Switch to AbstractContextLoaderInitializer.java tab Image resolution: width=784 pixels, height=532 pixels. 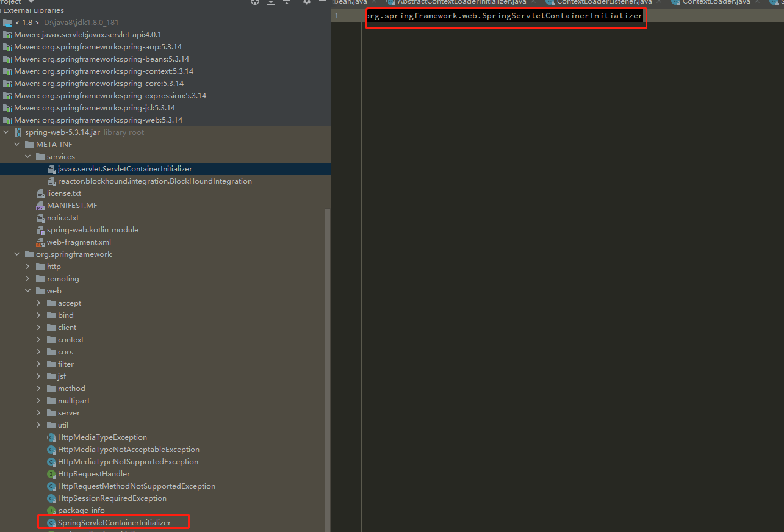461,2
